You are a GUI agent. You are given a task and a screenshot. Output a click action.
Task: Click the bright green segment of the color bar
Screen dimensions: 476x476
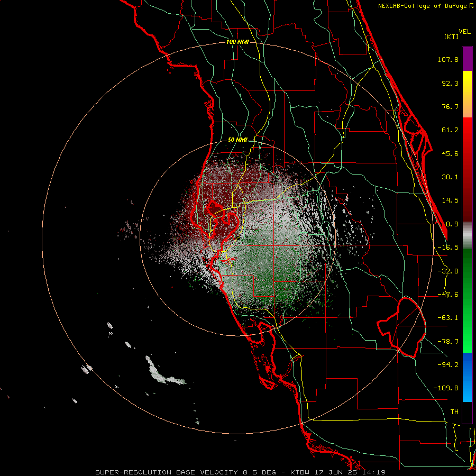click(x=467, y=300)
